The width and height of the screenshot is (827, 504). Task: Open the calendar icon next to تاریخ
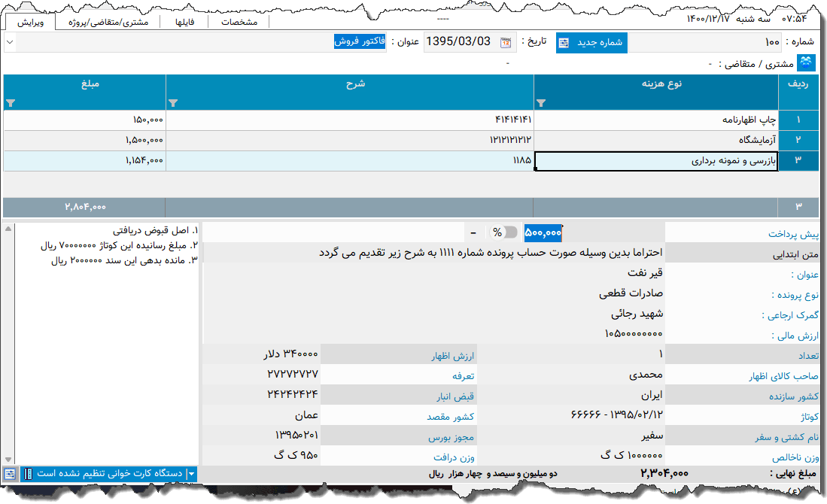pyautogui.click(x=505, y=42)
